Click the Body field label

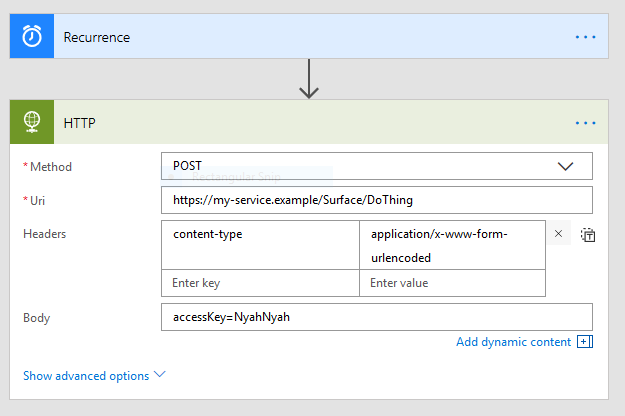36,318
